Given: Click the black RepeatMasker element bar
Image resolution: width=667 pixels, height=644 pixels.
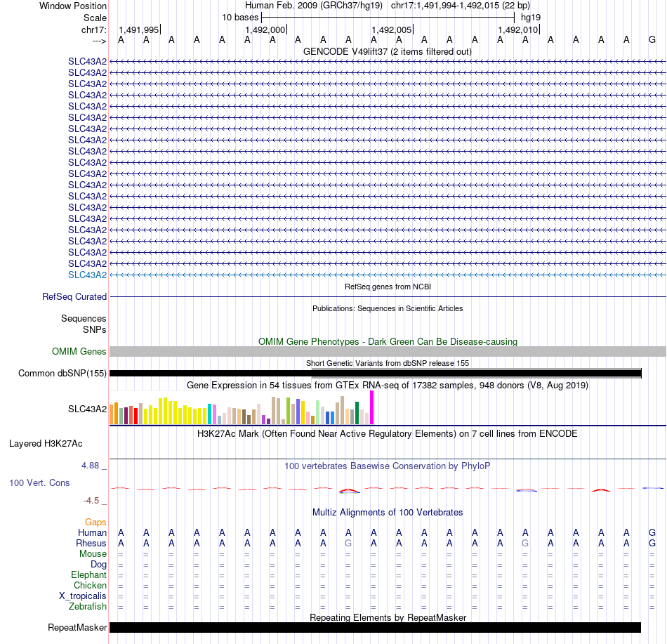Looking at the screenshot, I should click(x=375, y=627).
